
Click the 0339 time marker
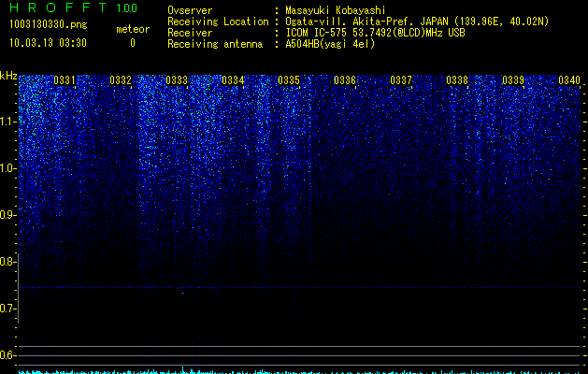[x=513, y=80]
